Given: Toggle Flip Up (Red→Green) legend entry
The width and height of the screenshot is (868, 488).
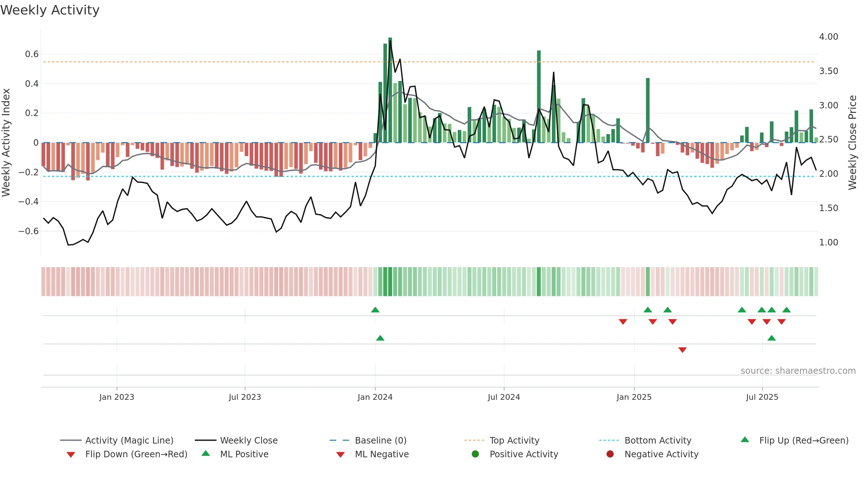Looking at the screenshot, I should click(x=795, y=440).
